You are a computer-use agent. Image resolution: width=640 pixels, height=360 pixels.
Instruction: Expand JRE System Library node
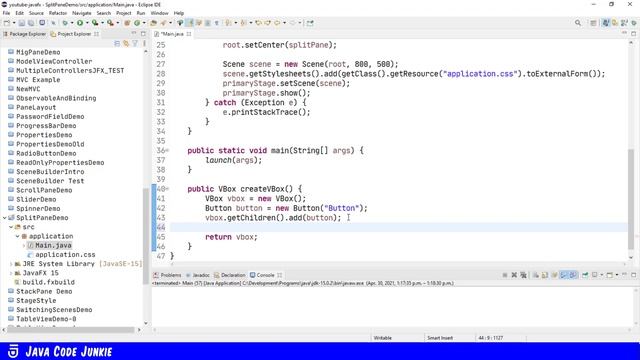point(11,264)
